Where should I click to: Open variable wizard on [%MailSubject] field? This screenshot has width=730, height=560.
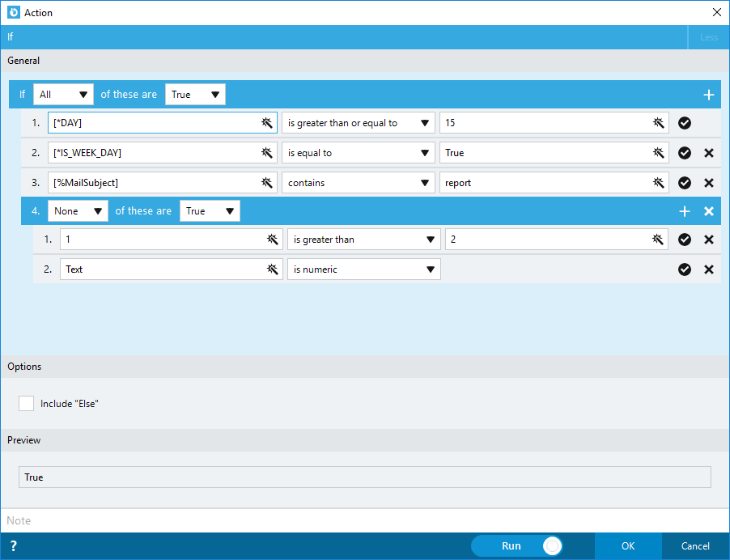pyautogui.click(x=267, y=182)
